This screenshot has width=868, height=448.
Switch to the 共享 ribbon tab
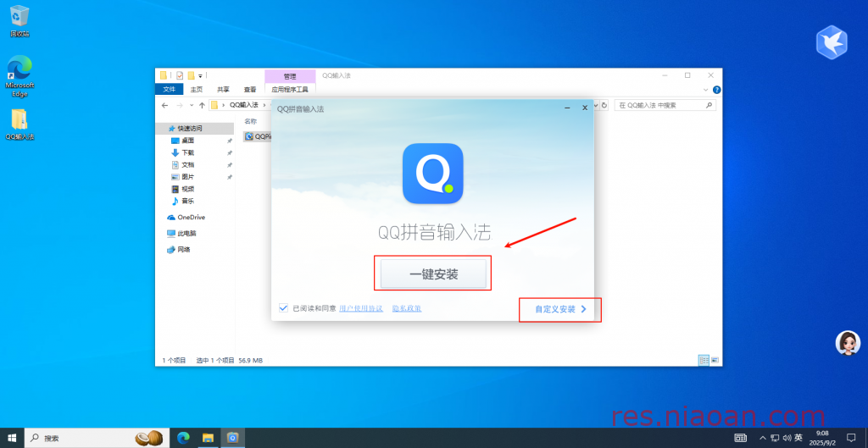click(x=223, y=89)
